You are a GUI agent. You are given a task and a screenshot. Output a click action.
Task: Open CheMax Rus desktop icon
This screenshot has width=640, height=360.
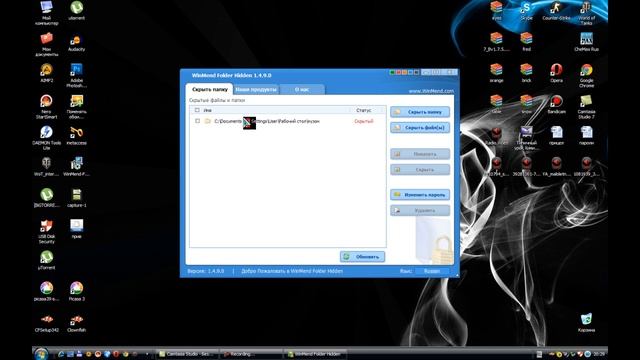click(586, 42)
